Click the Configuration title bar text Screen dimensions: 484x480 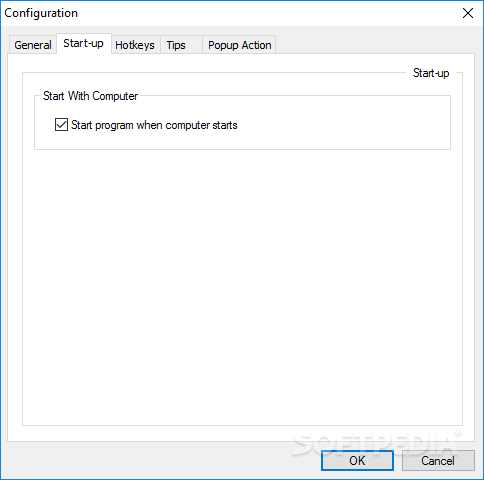pyautogui.click(x=41, y=13)
